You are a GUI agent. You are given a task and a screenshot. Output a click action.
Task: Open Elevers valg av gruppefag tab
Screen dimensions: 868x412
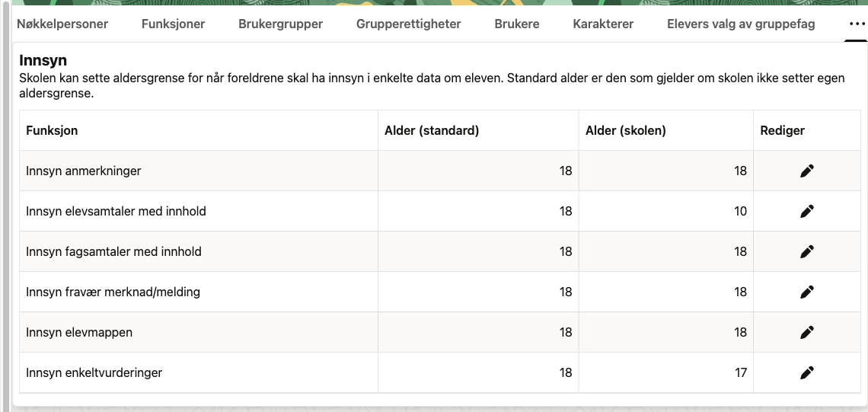point(742,24)
